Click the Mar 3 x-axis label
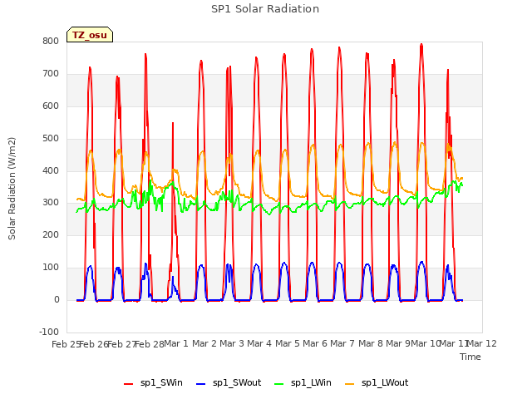 (x=232, y=343)
